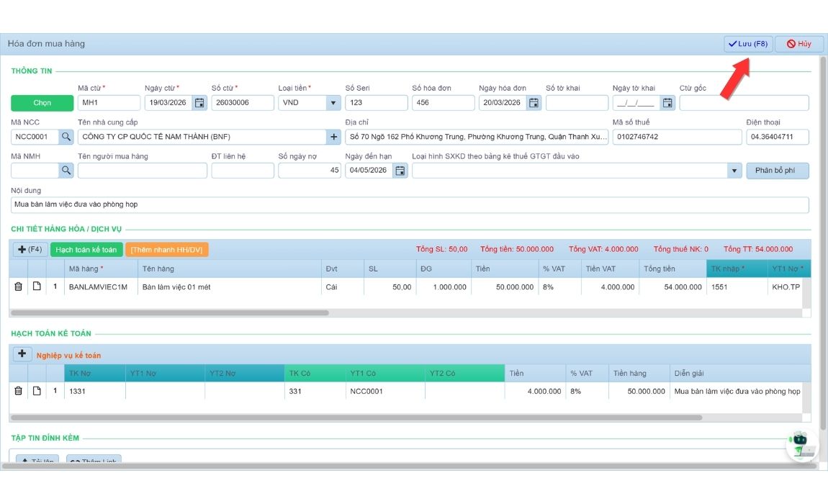Click the plus icon in Hạch toán kế toán
Viewport: 828px width, 504px height.
(22, 354)
